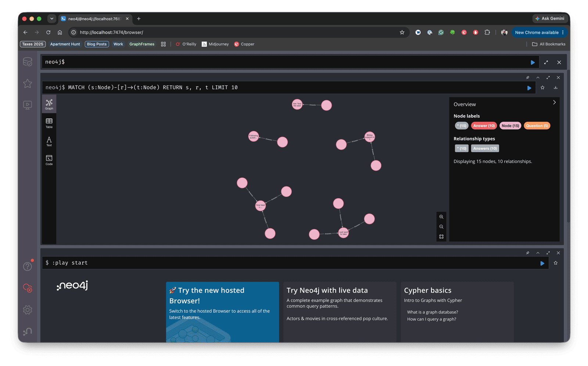
Task: Expand the top editor to fullscreen
Action: coord(546,62)
